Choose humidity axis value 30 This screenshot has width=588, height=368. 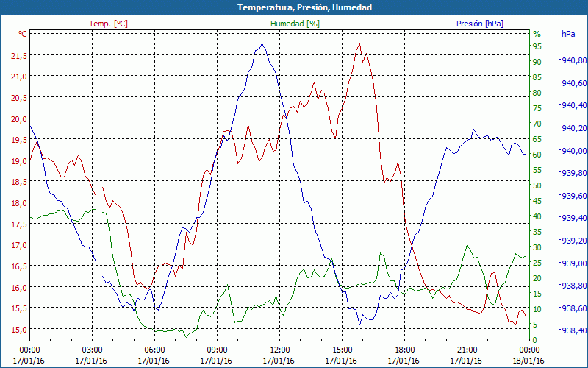point(537,247)
